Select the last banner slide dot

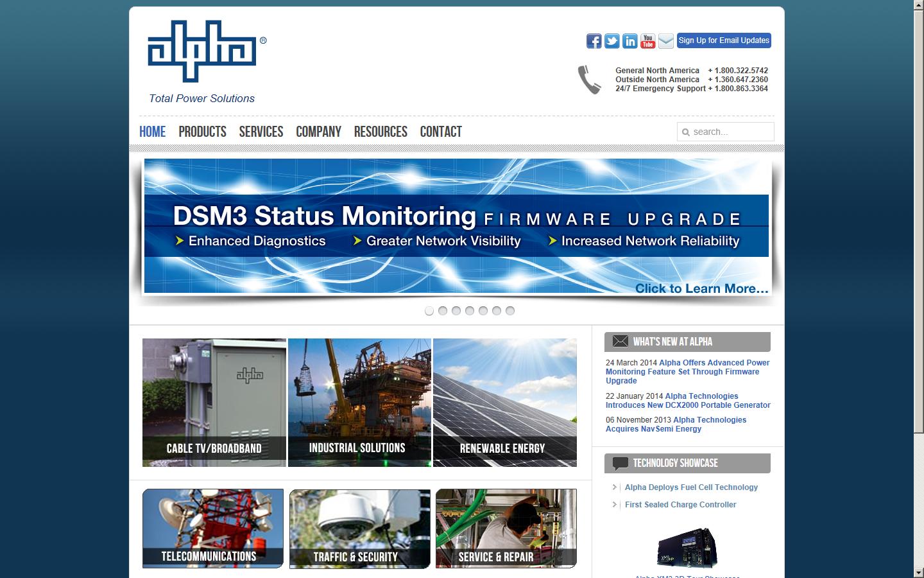coord(510,311)
